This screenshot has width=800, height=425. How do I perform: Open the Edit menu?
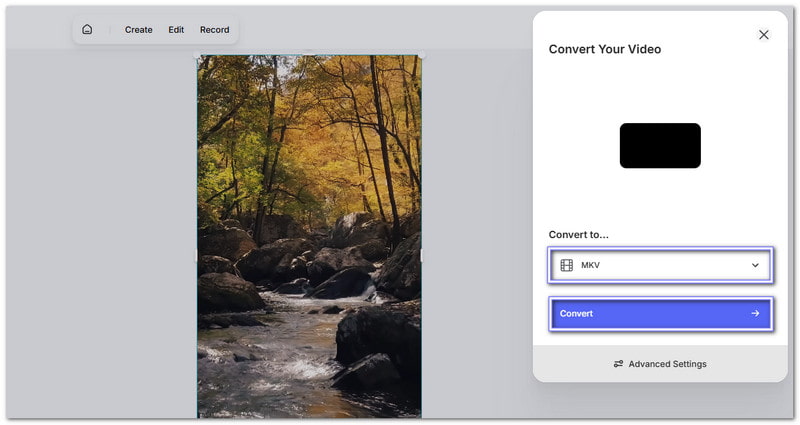(176, 30)
